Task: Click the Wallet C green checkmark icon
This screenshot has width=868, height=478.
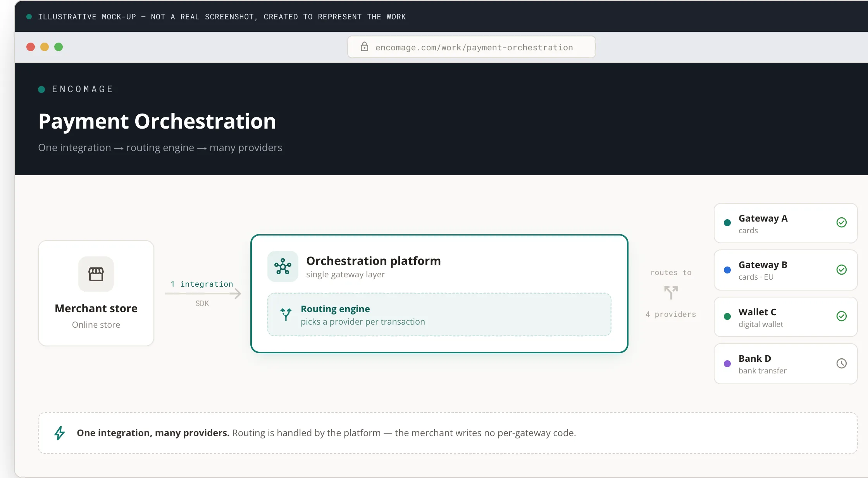Action: pos(841,316)
